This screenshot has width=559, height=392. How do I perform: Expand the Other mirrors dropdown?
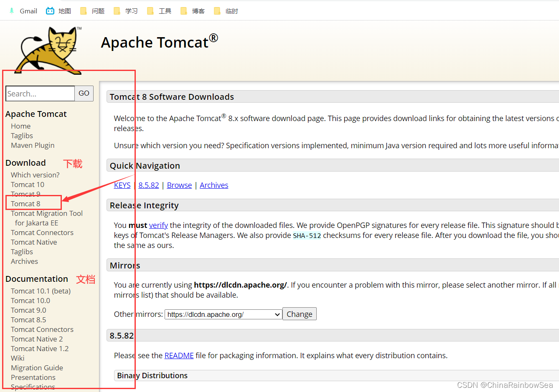point(224,314)
